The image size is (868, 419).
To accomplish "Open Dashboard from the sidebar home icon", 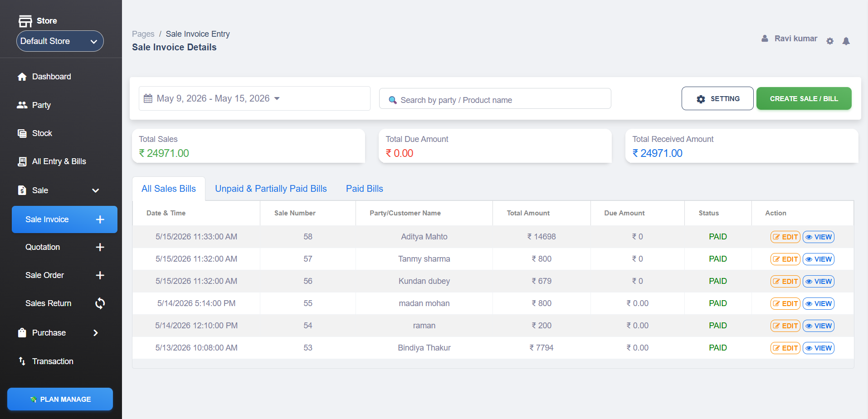I will pos(22,77).
